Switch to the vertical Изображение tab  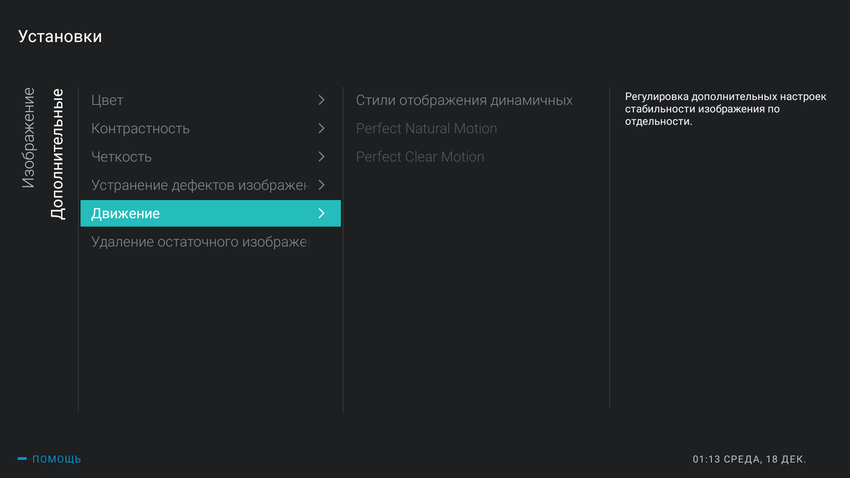pos(29,138)
